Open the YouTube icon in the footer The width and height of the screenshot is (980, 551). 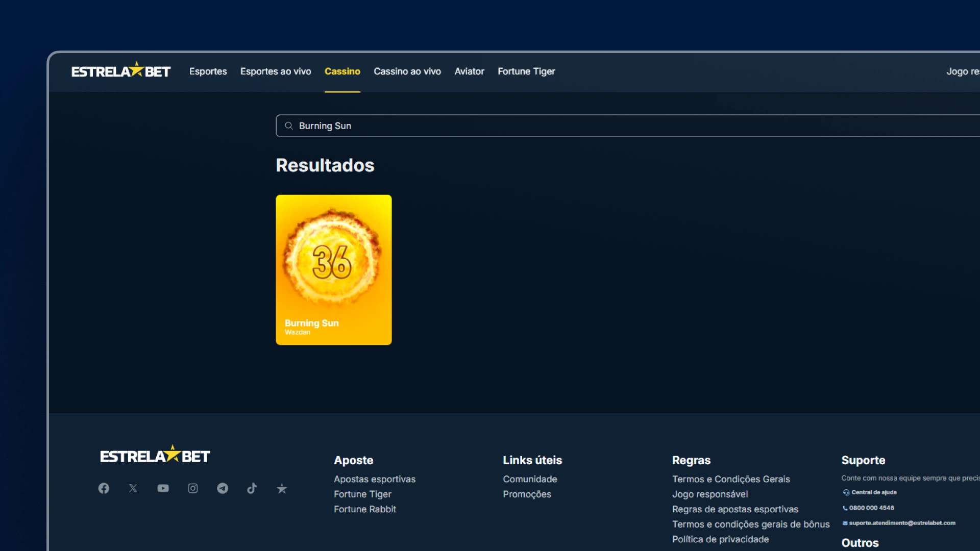point(163,488)
